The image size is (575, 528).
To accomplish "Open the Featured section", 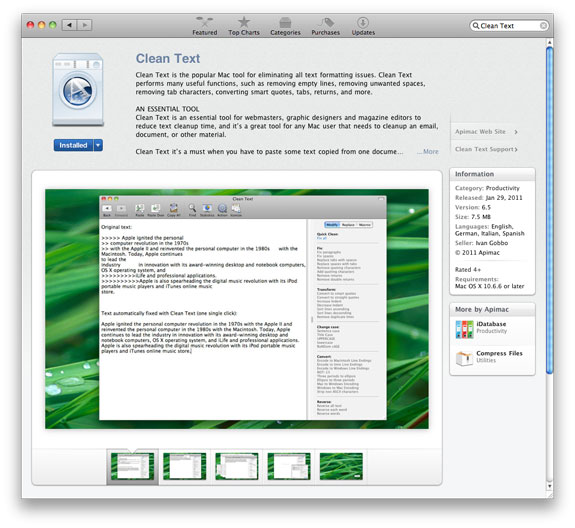I will click(x=205, y=26).
